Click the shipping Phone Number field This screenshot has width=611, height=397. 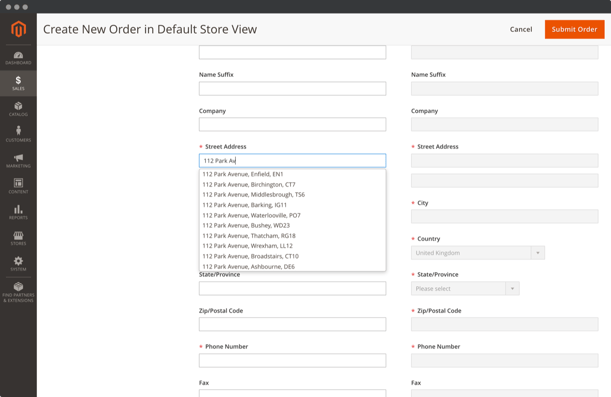click(x=505, y=360)
